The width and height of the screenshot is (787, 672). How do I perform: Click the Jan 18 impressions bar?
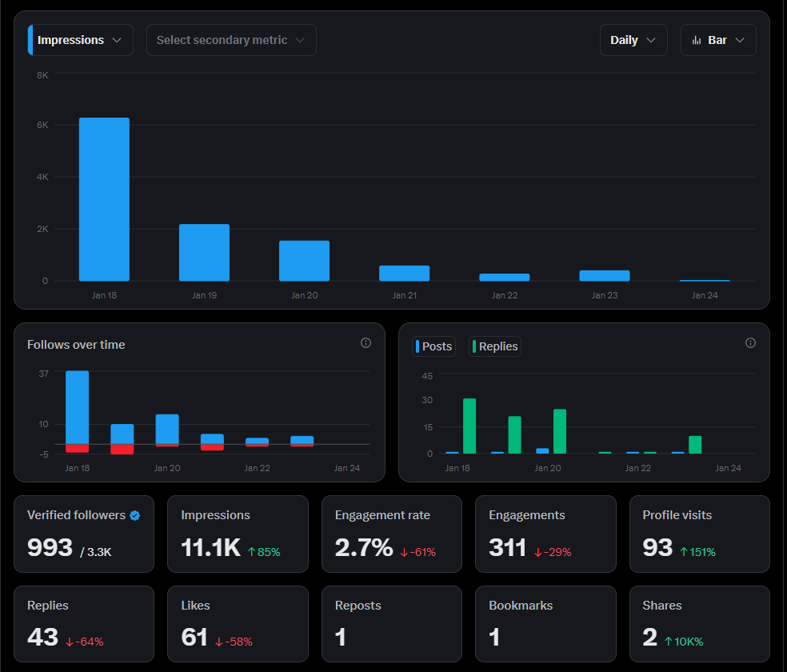[x=104, y=199]
